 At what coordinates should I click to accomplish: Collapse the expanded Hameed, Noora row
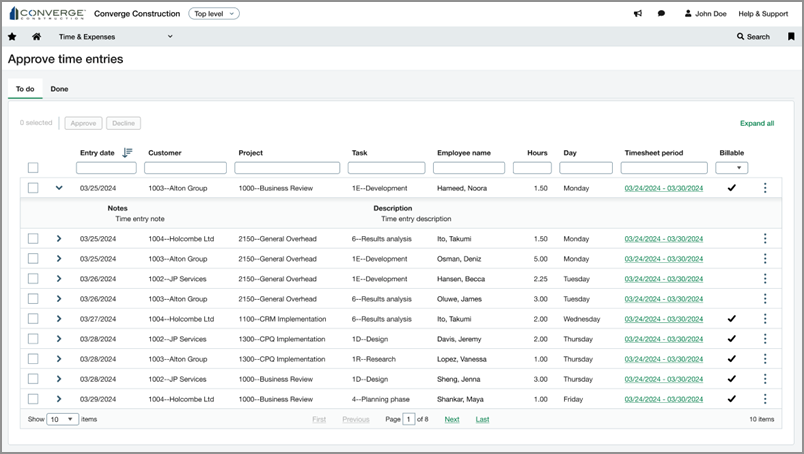59,187
